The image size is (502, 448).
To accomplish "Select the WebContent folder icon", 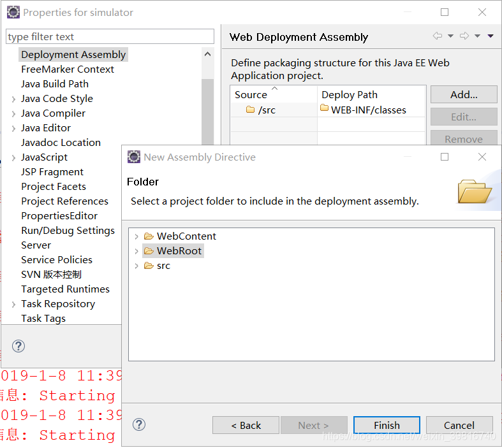I will click(149, 236).
